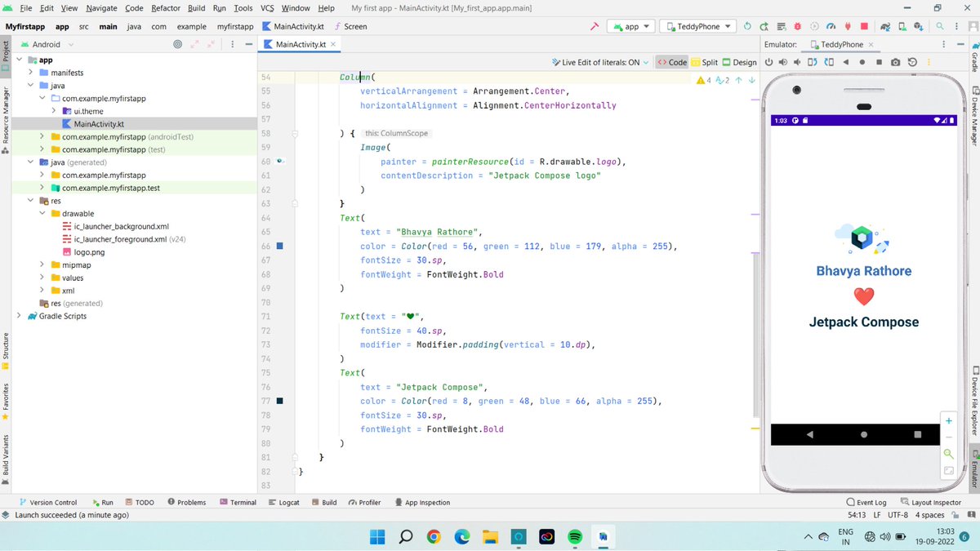980x551 pixels.
Task: Click emulator volume up icon
Action: pyautogui.click(x=783, y=62)
